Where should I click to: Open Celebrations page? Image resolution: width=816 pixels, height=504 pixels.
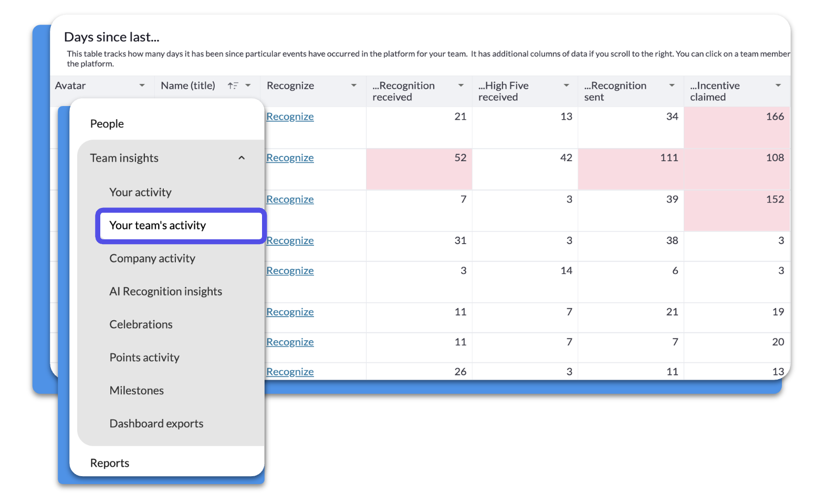(x=141, y=325)
